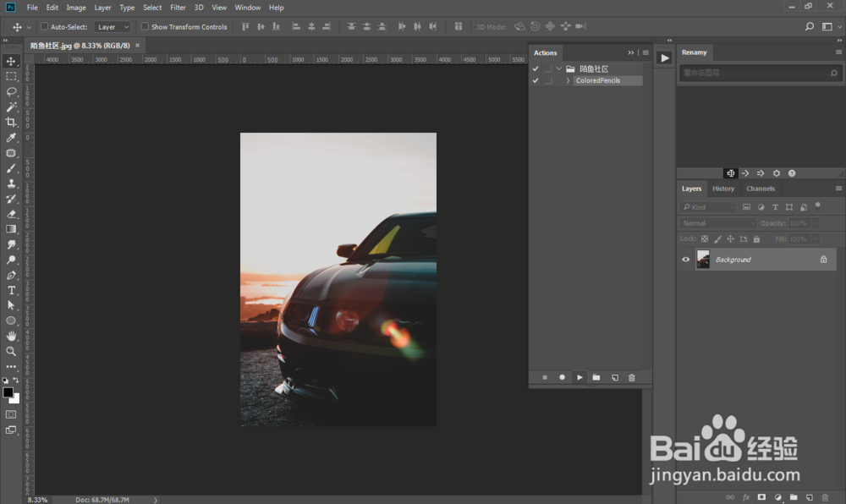
Task: Close the 陌鱼社区.jpg document tab
Action: 137,46
